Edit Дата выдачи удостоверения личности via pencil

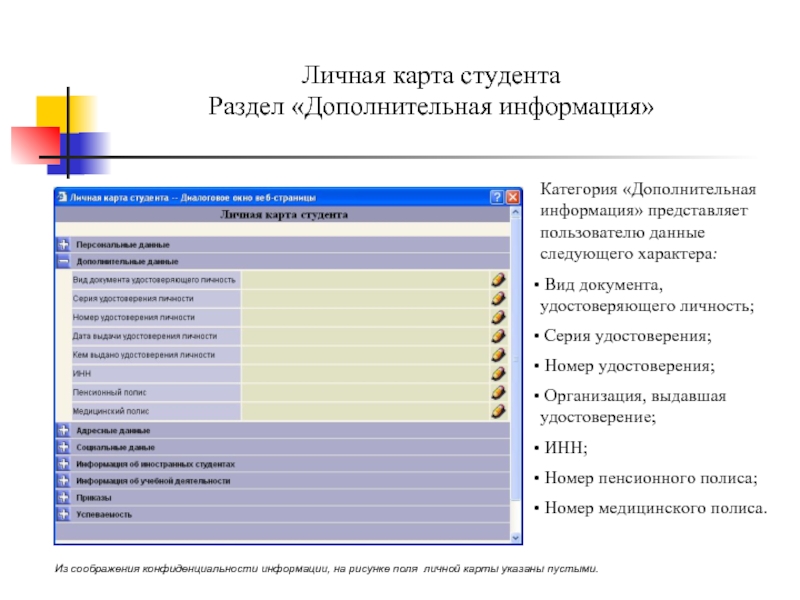(498, 336)
